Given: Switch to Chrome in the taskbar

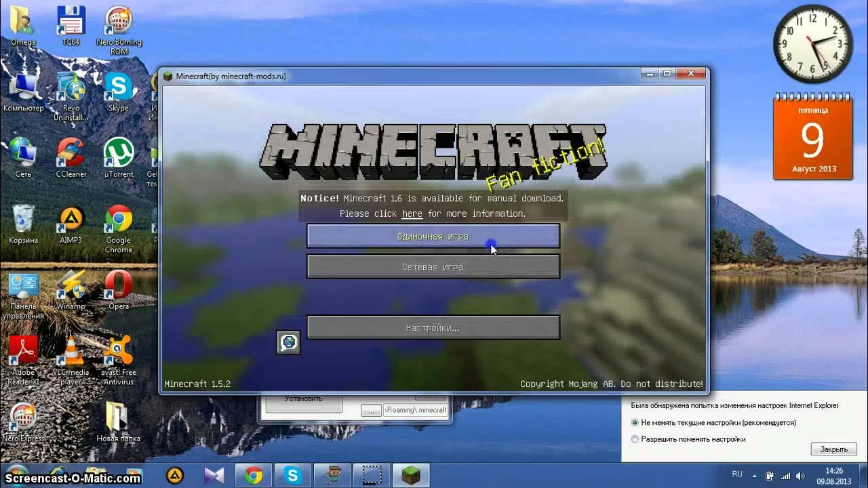Looking at the screenshot, I should (254, 475).
